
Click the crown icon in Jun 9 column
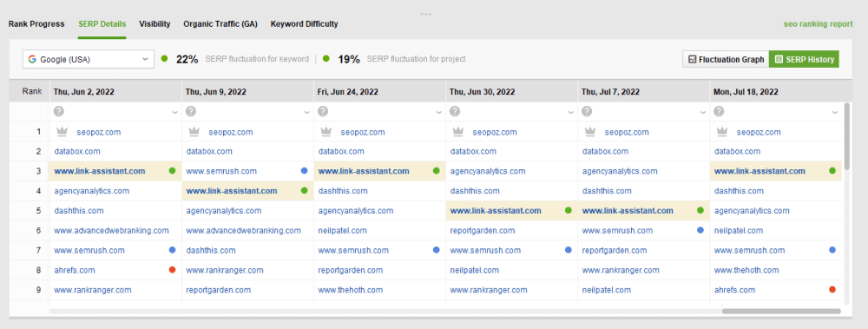pos(194,132)
